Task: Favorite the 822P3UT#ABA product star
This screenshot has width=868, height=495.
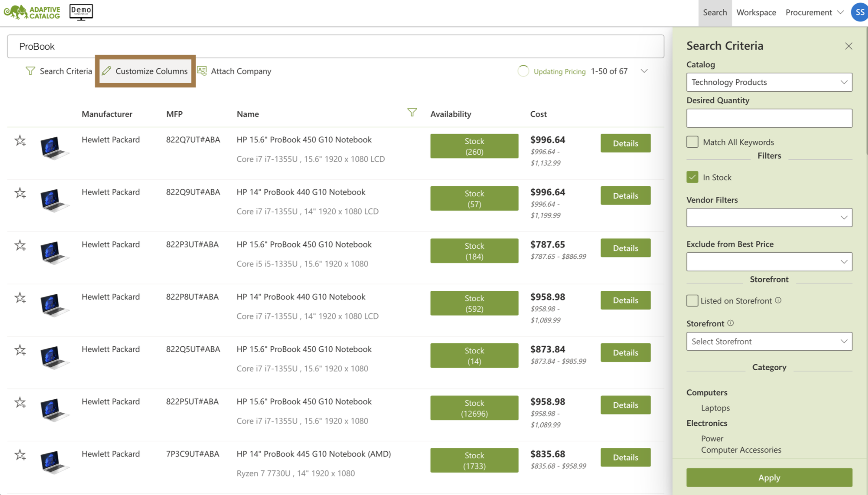Action: [x=20, y=245]
